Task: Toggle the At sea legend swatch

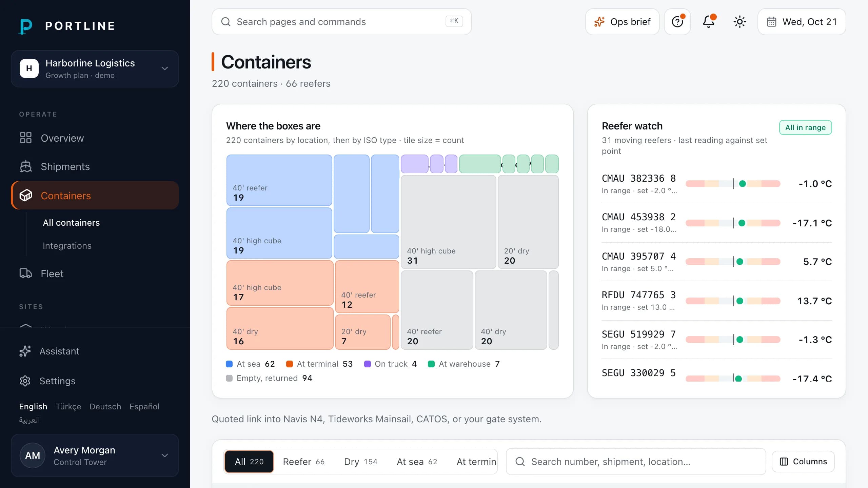Action: [229, 364]
